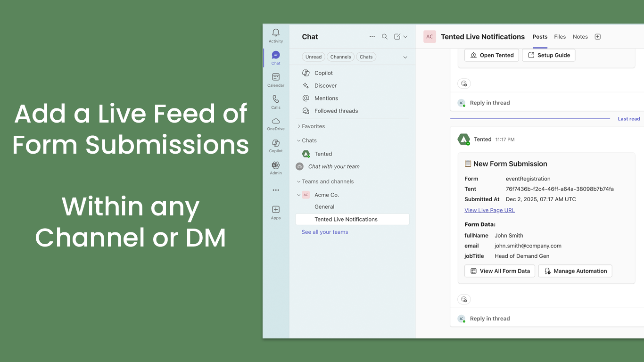Add reaction to New Form Submission post
Viewport: 644px width, 362px height.
pos(464,299)
